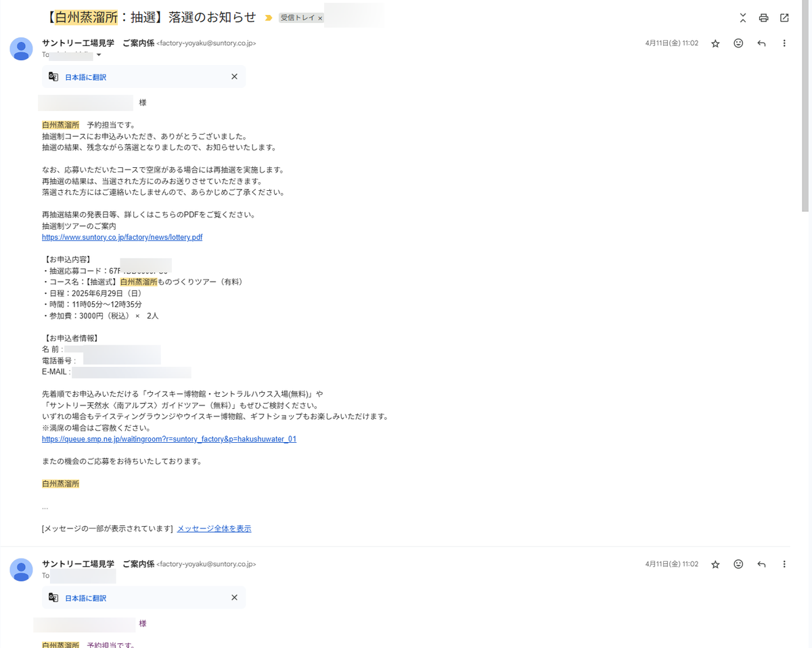Click the yellow importance marker beside the subject
Viewport: 812px width, 648px height.
click(x=269, y=18)
